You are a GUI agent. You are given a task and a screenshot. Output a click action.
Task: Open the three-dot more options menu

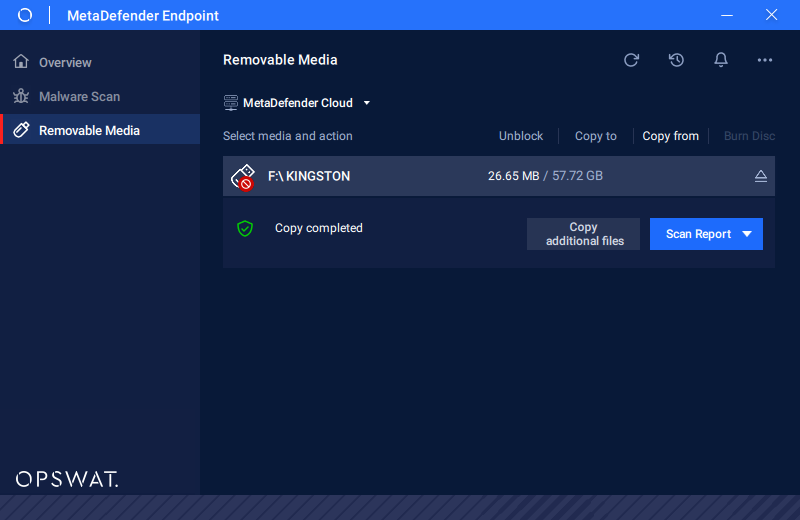(x=764, y=60)
